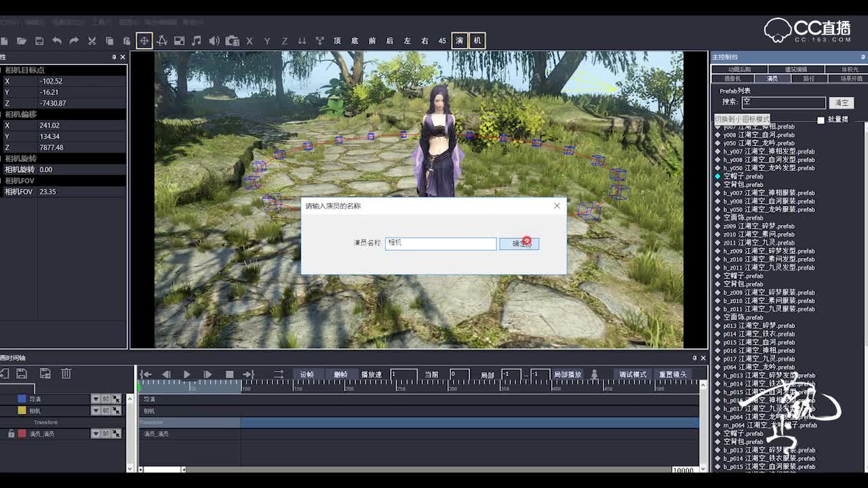
Task: Click the speaker sound icon
Action: (x=214, y=41)
